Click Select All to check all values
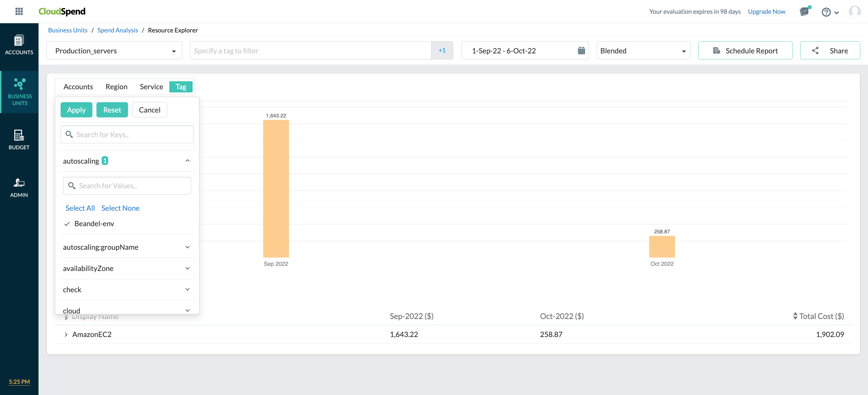 [x=80, y=208]
